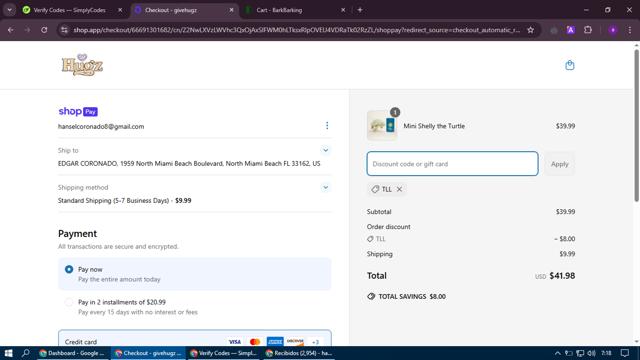
Task: Reload the checkout page
Action: [44, 30]
